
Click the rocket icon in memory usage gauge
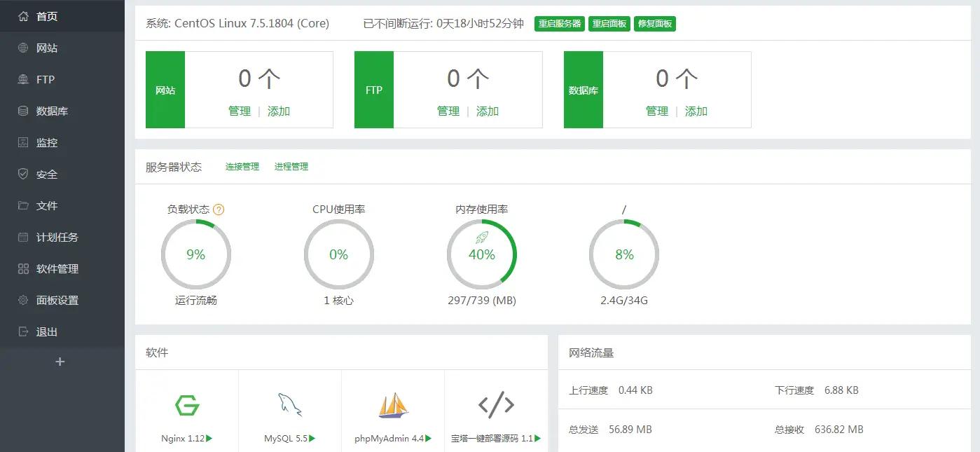(481, 238)
